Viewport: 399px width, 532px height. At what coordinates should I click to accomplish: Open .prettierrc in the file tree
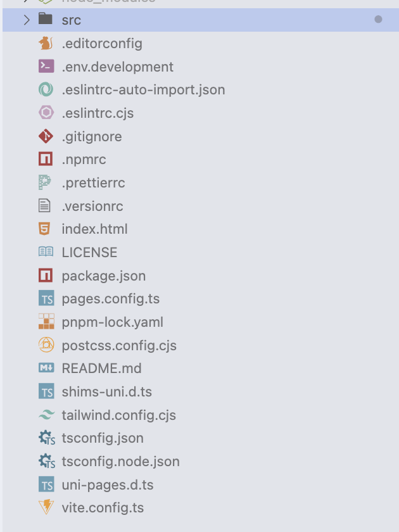(x=93, y=182)
